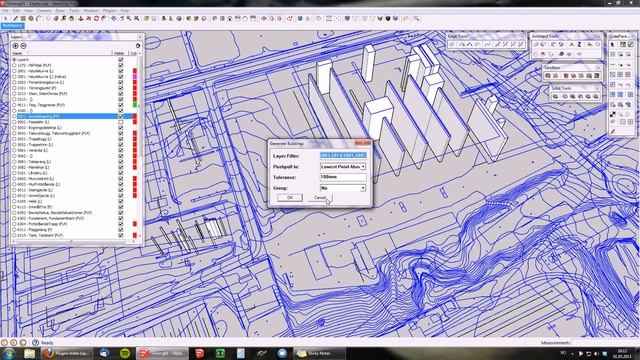Switch to Iso standard view icon
This screenshot has width=640, height=360.
[x=214, y=18]
